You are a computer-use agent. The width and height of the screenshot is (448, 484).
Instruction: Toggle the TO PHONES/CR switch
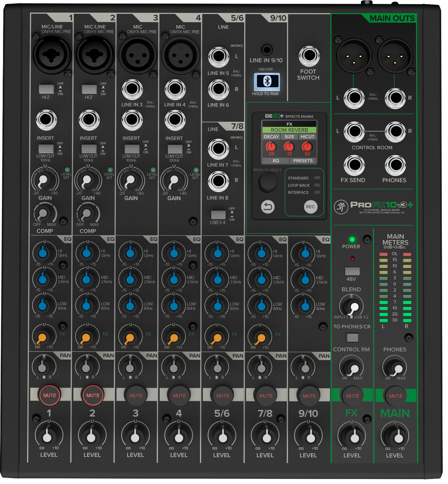tap(352, 337)
